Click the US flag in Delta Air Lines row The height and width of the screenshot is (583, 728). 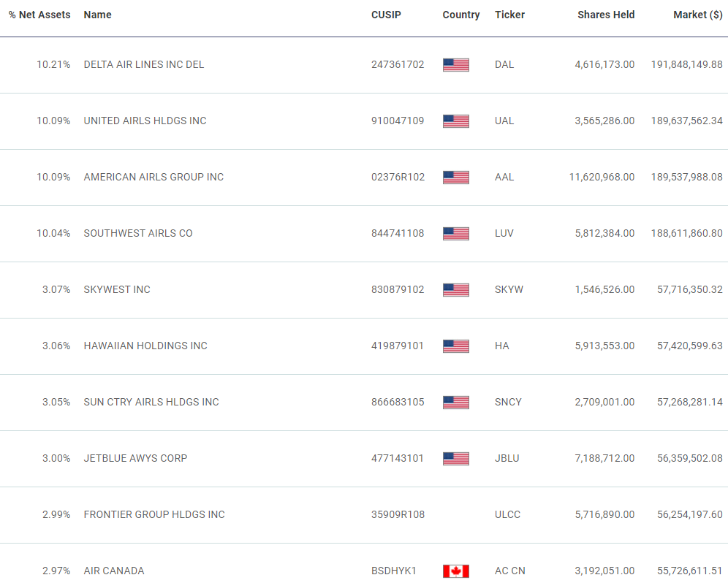[x=455, y=64]
